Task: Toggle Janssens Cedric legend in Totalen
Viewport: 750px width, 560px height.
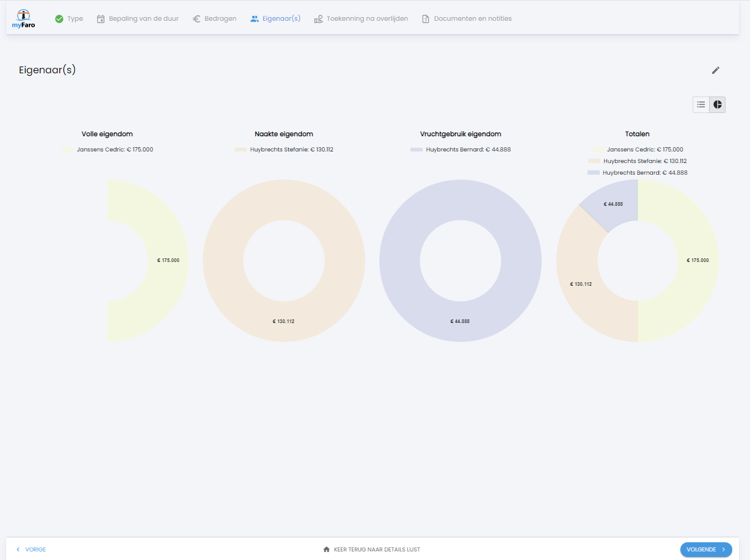Action: pos(638,150)
